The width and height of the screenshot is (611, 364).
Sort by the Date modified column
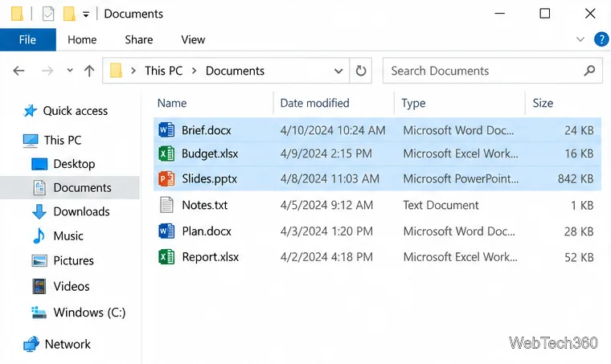click(314, 103)
